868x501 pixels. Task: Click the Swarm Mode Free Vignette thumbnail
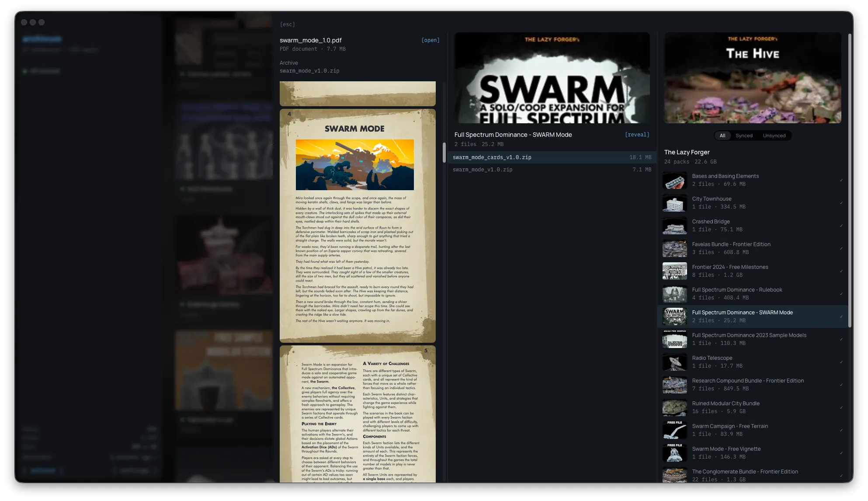coord(674,453)
